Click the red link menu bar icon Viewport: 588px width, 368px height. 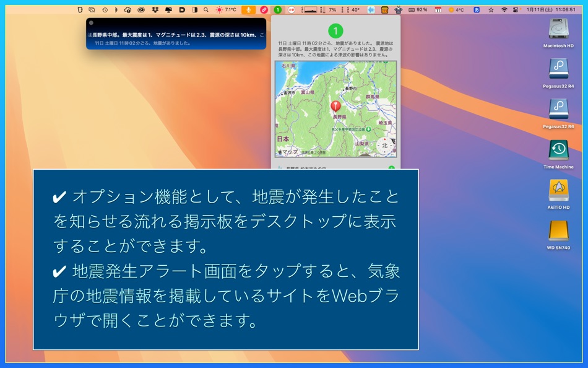[x=264, y=10]
